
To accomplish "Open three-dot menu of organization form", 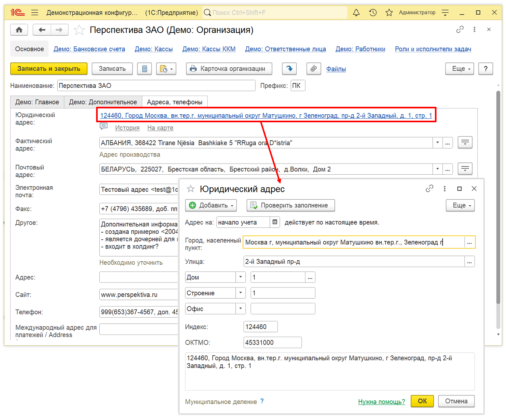I will [x=474, y=29].
